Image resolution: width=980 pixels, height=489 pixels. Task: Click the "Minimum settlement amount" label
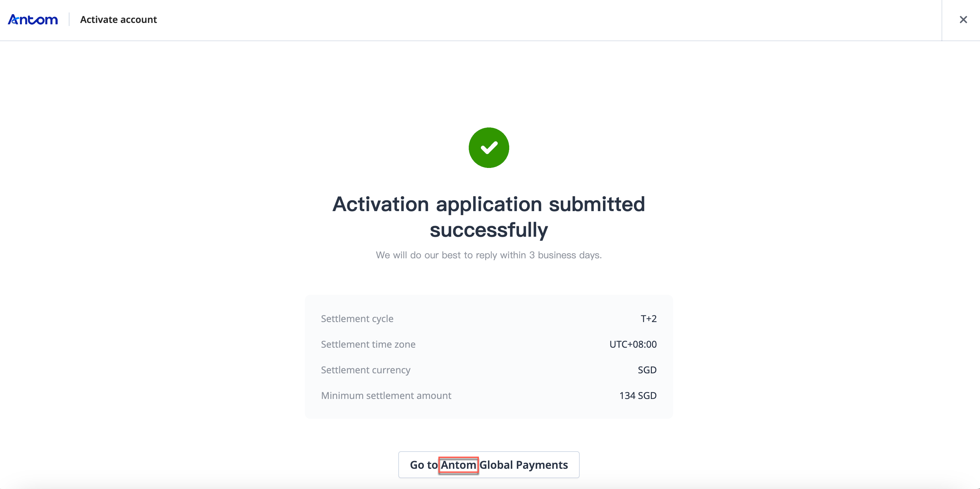386,396
